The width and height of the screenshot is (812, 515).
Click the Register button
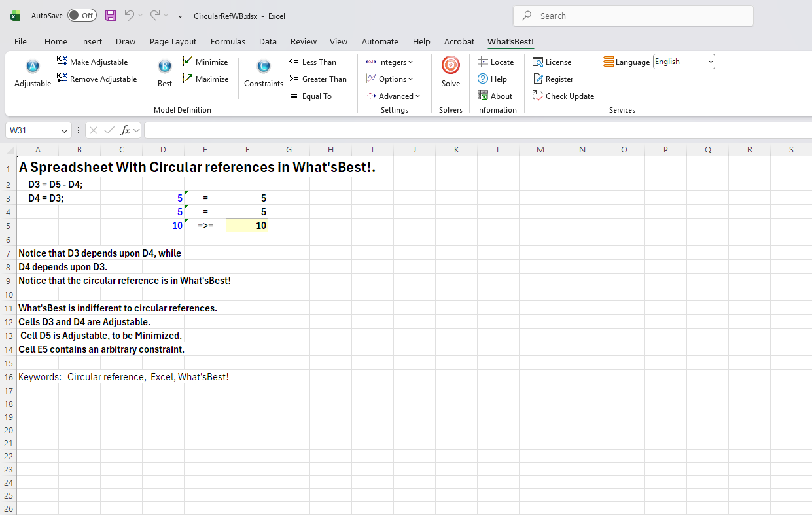[x=553, y=79]
